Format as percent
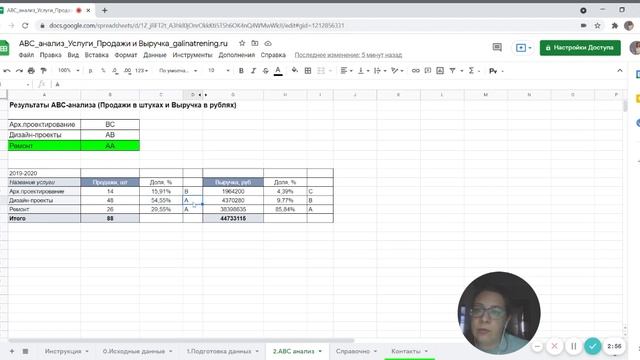Viewport: 640px width, 360px height. [x=103, y=71]
